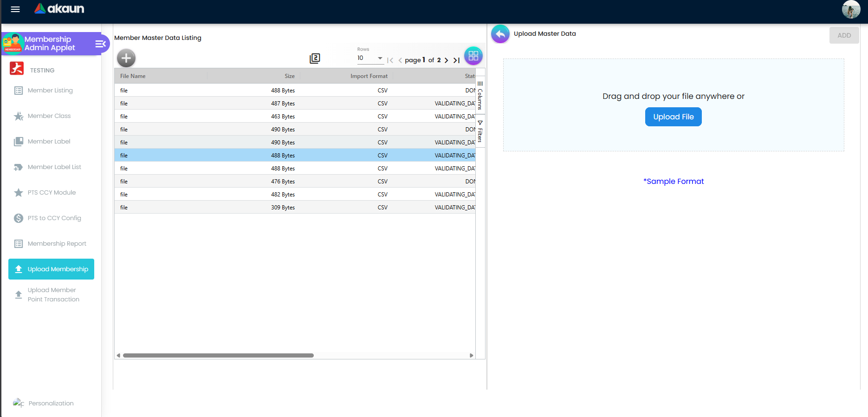Select the row with 476 Bytes
This screenshot has width=868, height=417.
(x=295, y=182)
